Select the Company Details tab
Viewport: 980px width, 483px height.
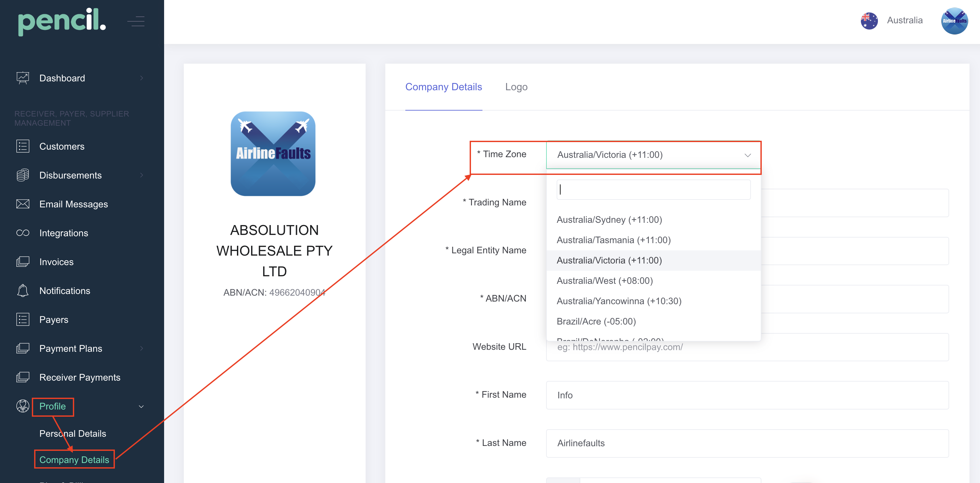tap(443, 87)
